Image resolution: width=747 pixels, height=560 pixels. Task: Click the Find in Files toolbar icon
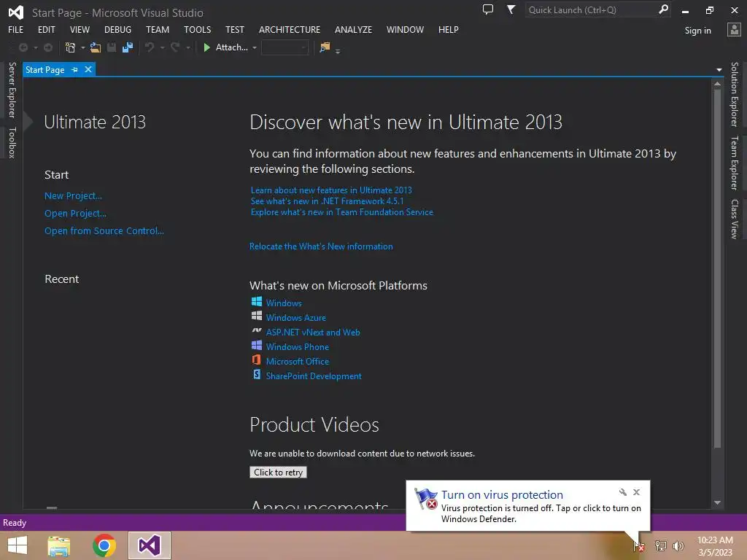coord(325,47)
